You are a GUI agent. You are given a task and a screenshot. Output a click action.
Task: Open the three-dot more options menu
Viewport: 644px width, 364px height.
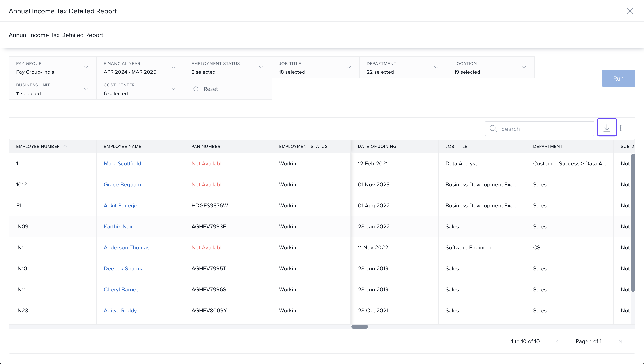(621, 128)
